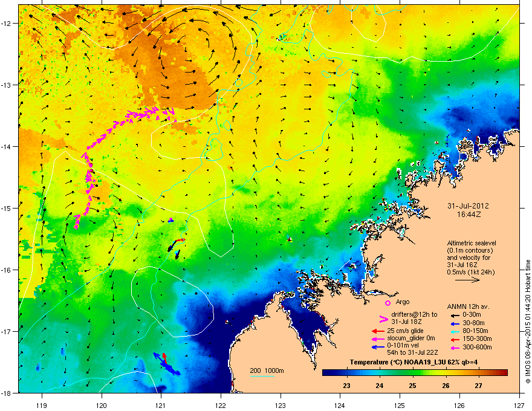This screenshot has height=411, width=532.
Task: Click the '-18' latitude axis label
Action: click(x=7, y=393)
